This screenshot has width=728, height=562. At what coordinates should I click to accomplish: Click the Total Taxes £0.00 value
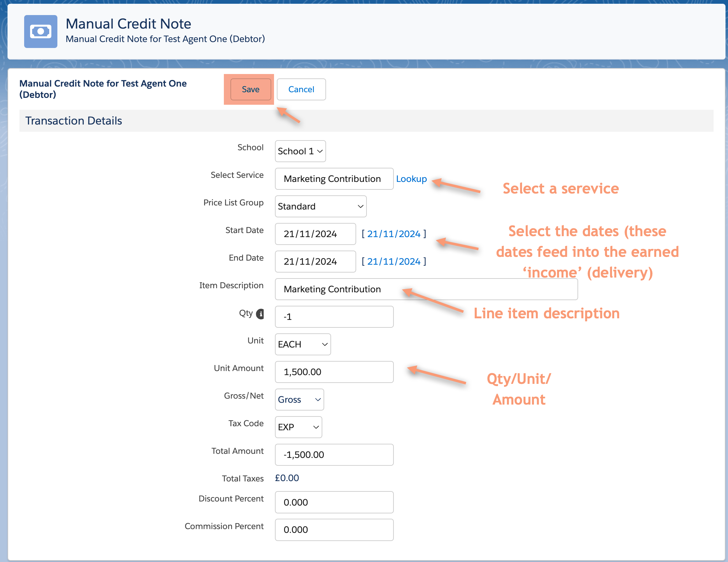click(x=286, y=478)
